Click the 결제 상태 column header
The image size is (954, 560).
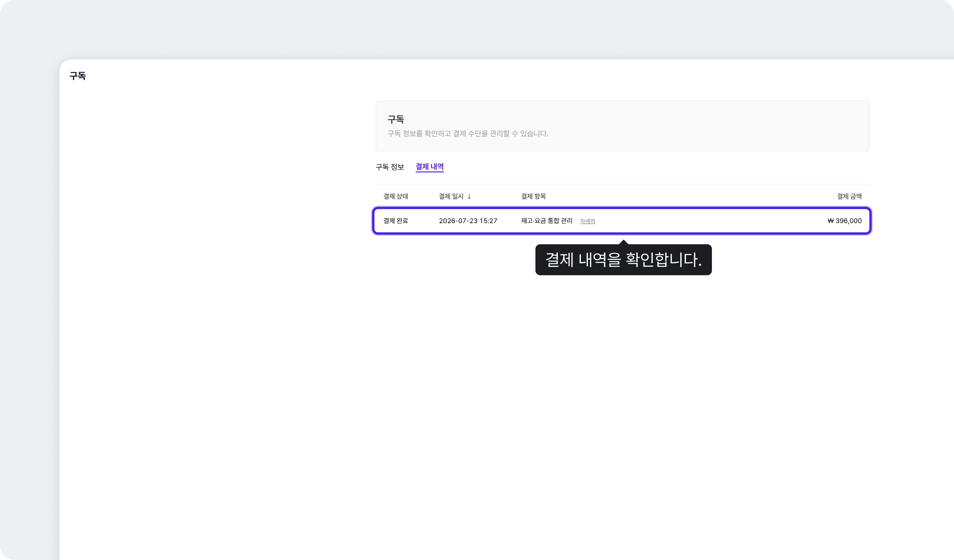pyautogui.click(x=396, y=196)
